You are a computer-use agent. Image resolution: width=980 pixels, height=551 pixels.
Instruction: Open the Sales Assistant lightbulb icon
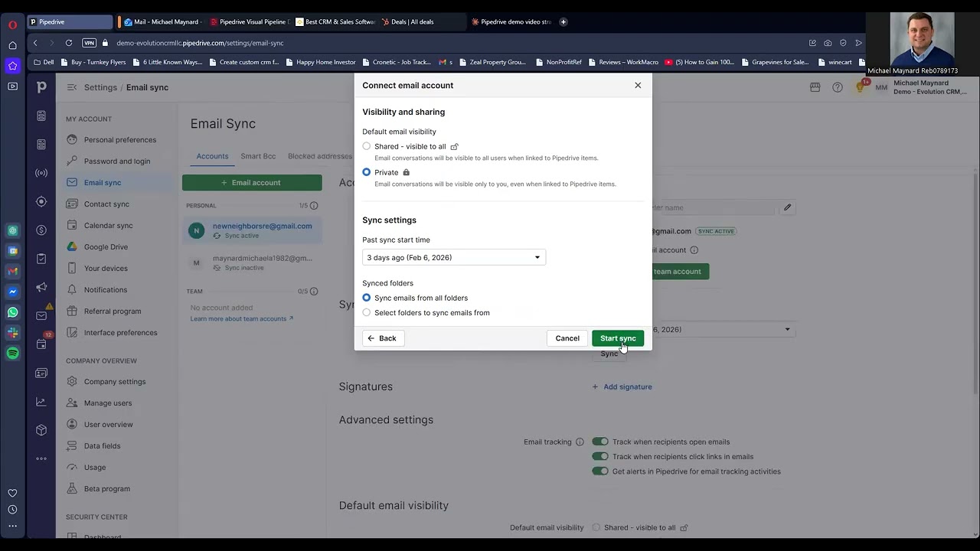coord(860,87)
